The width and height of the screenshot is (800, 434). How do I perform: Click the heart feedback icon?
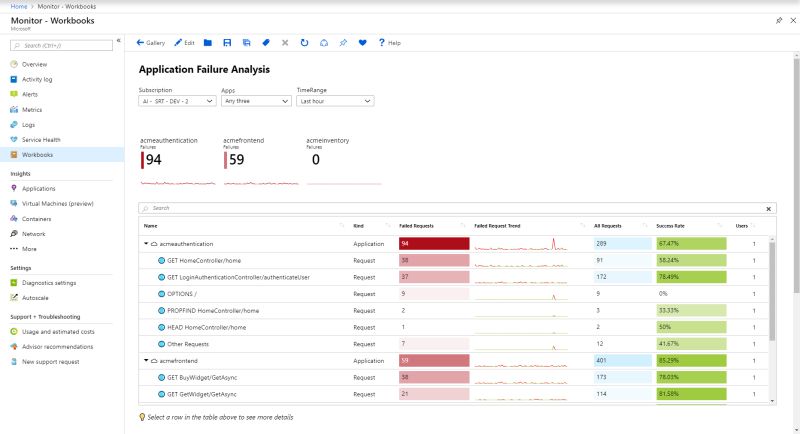pyautogui.click(x=362, y=43)
